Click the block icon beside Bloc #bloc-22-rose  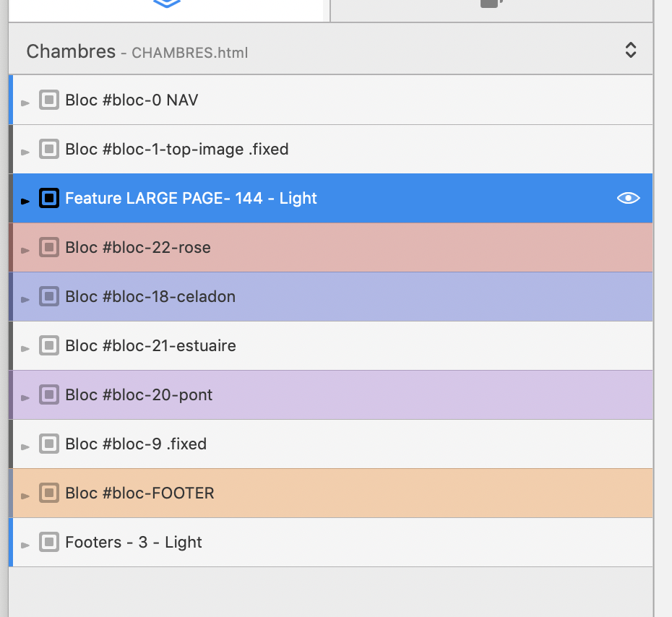click(x=48, y=247)
